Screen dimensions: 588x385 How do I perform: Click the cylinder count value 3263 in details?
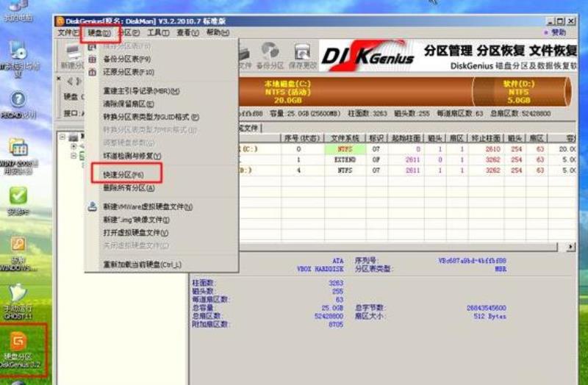(x=336, y=283)
